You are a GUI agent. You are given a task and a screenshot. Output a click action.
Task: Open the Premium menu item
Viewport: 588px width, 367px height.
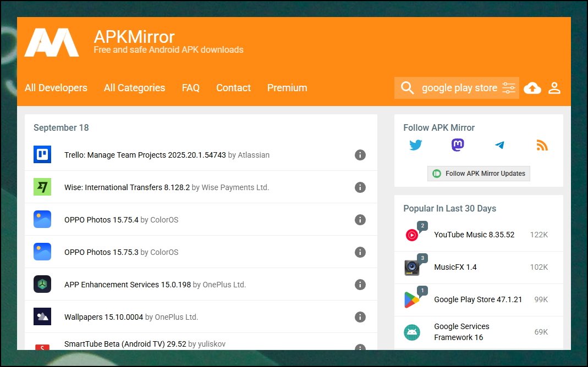(287, 88)
